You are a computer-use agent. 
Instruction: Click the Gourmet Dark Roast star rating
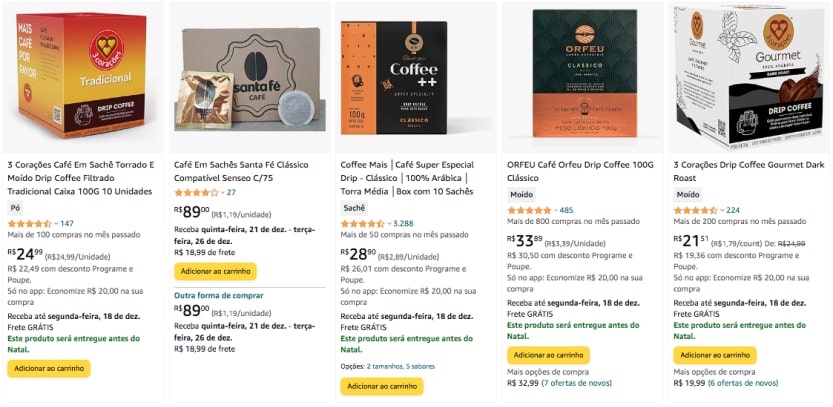pyautogui.click(x=695, y=210)
